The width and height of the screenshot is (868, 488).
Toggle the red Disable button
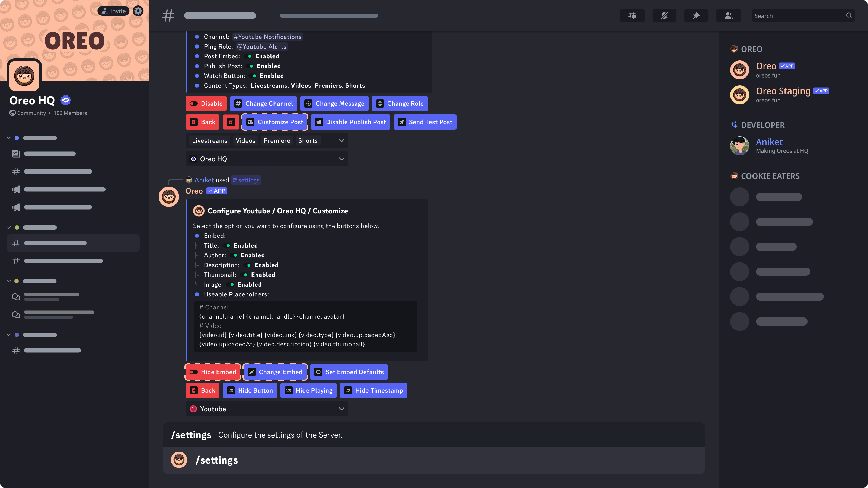point(206,103)
